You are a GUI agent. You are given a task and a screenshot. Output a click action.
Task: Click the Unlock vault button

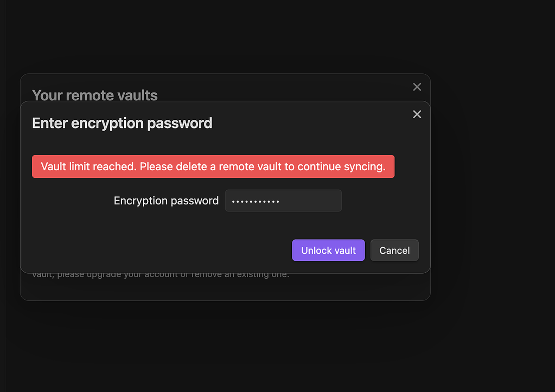(x=328, y=250)
